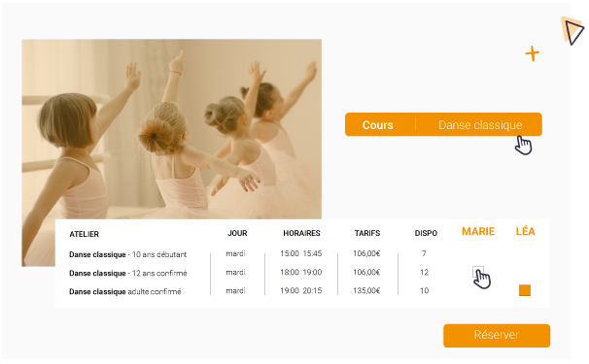This screenshot has height=364, width=589.
Task: Click the JOUR column header
Action: click(237, 233)
